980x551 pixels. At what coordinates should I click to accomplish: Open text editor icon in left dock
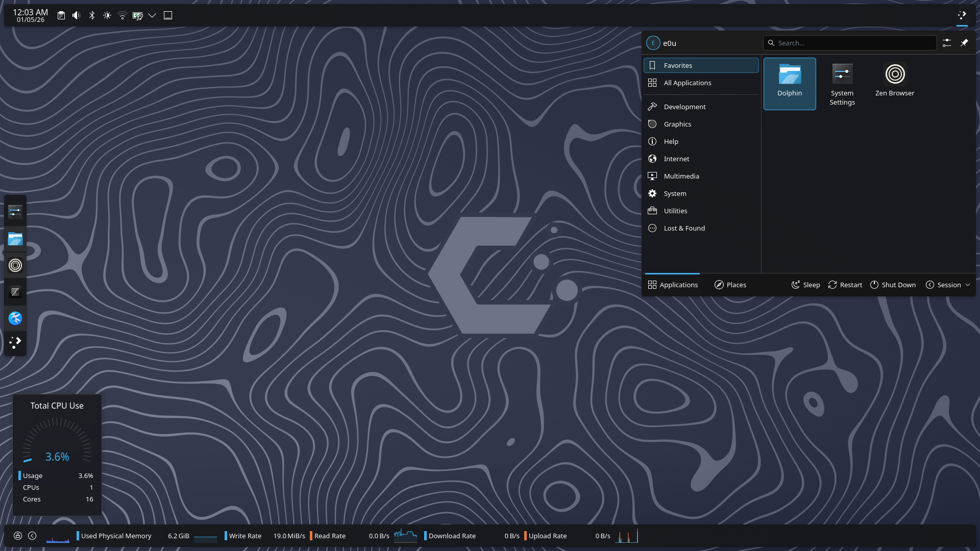[x=15, y=292]
